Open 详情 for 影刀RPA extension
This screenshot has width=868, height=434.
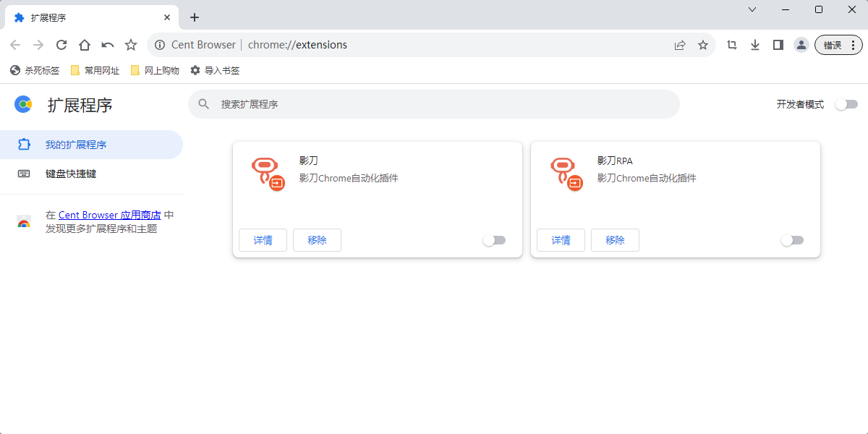pos(561,240)
